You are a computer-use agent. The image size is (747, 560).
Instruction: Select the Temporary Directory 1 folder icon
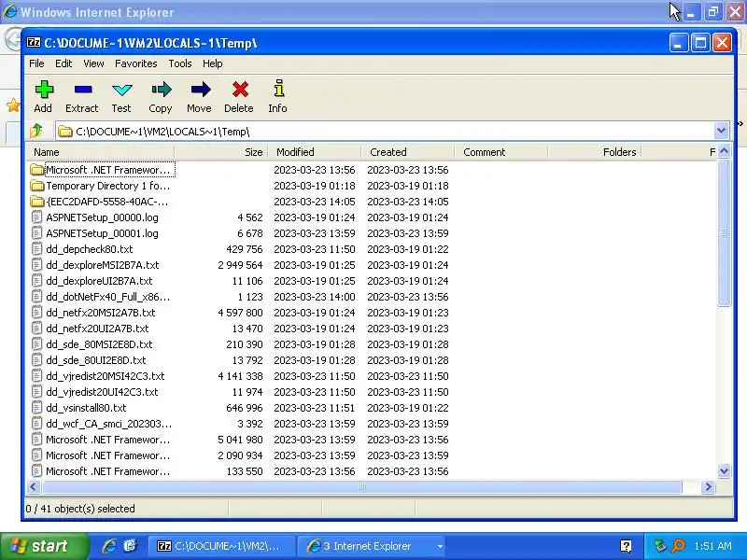[36, 185]
